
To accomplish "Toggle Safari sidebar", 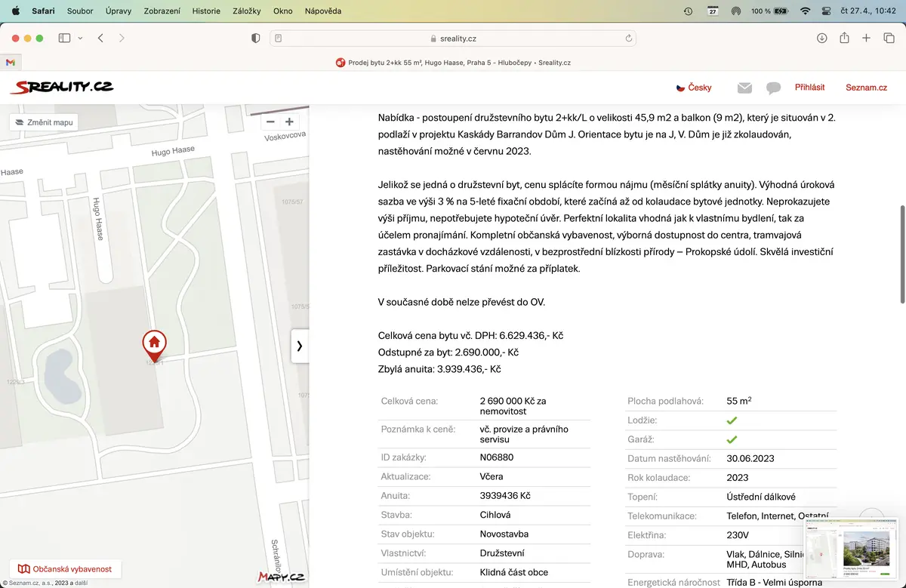I will [x=64, y=38].
